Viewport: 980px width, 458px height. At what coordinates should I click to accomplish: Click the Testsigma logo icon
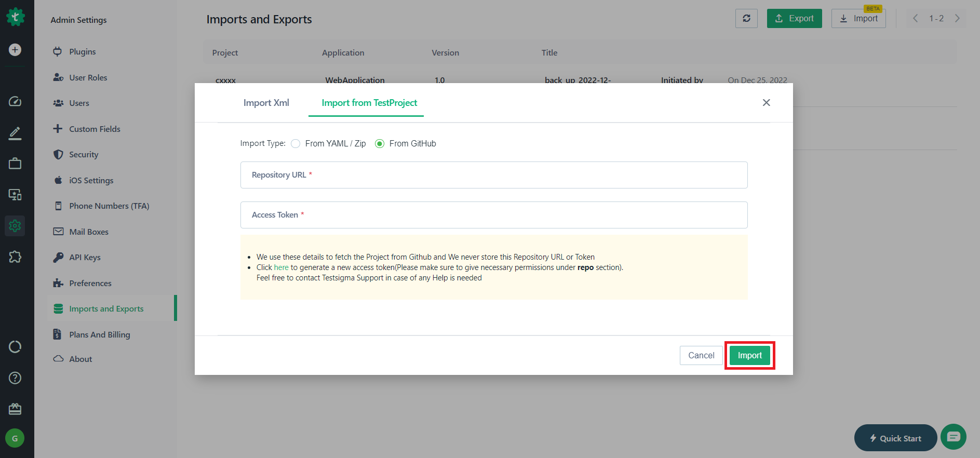point(15,17)
